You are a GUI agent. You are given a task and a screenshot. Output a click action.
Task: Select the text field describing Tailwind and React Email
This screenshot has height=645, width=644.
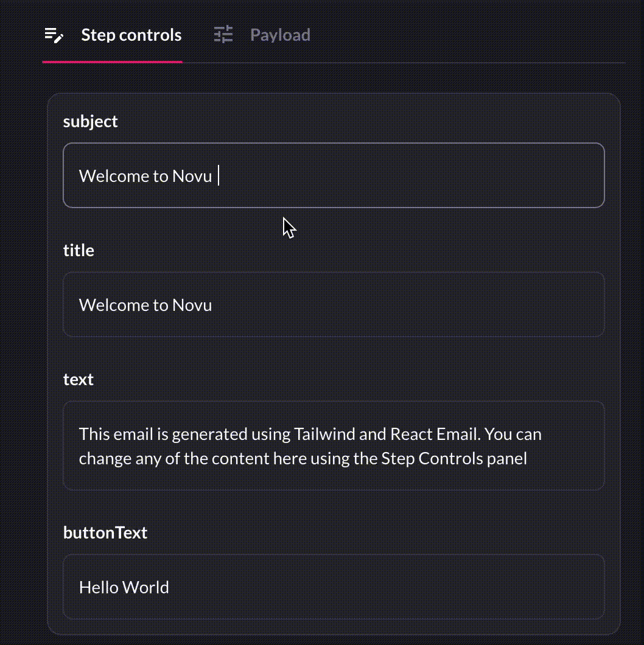coord(334,445)
